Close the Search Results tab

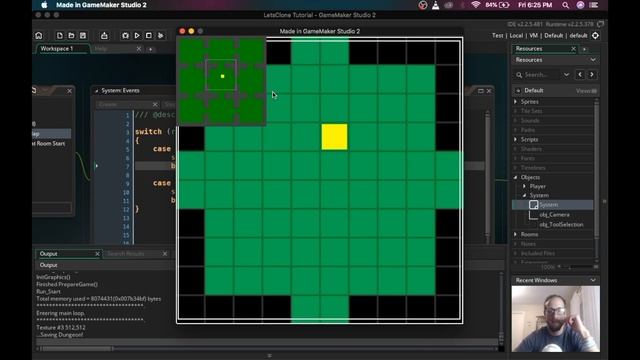tap(165, 254)
